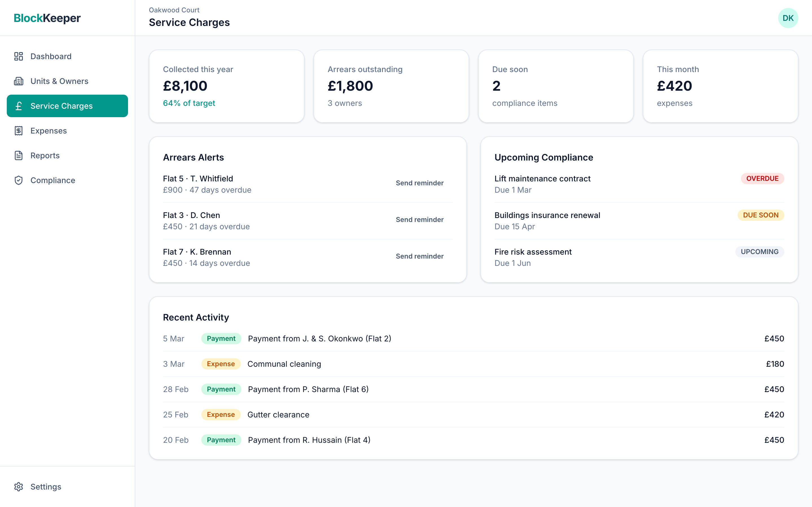The image size is (812, 507).
Task: Send reminder to T. Whitfield in Flat 5
Action: [420, 183]
